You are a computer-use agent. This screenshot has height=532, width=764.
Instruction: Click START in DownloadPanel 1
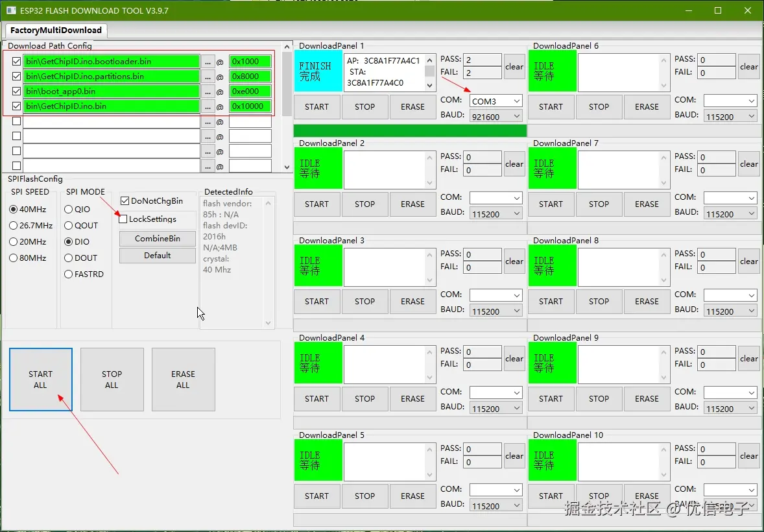click(x=316, y=107)
